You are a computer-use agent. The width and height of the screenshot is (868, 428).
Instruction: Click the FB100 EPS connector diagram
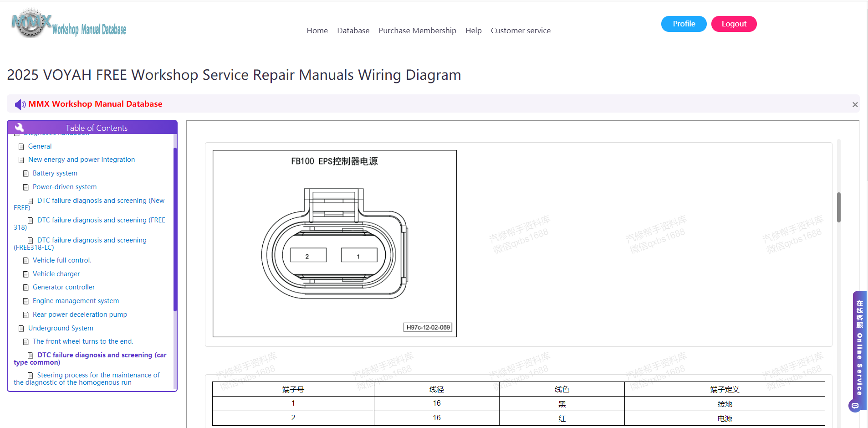[x=335, y=244]
